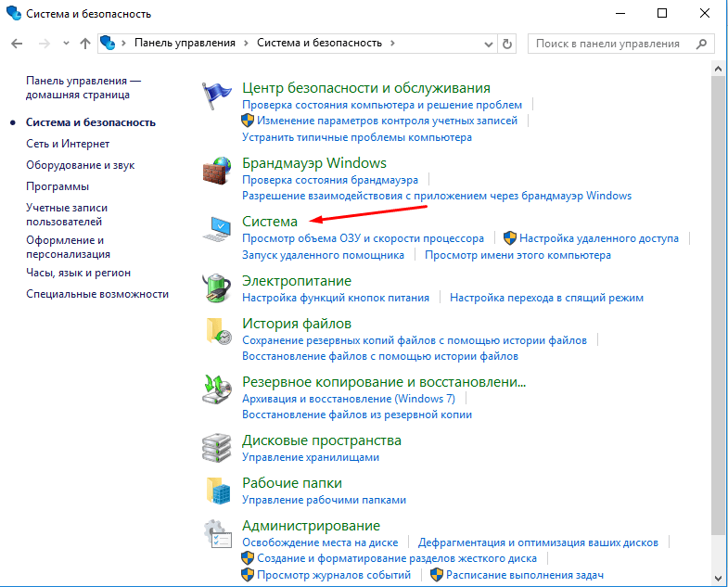This screenshot has height=587, width=728.
Task: Open Дисковые пространства heading
Action: click(x=322, y=440)
